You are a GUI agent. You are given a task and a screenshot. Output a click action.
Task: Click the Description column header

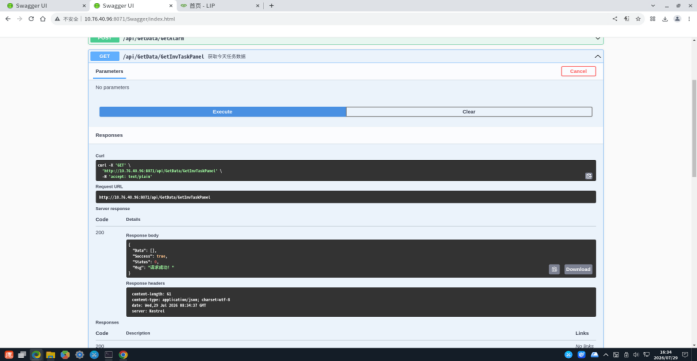(138, 333)
